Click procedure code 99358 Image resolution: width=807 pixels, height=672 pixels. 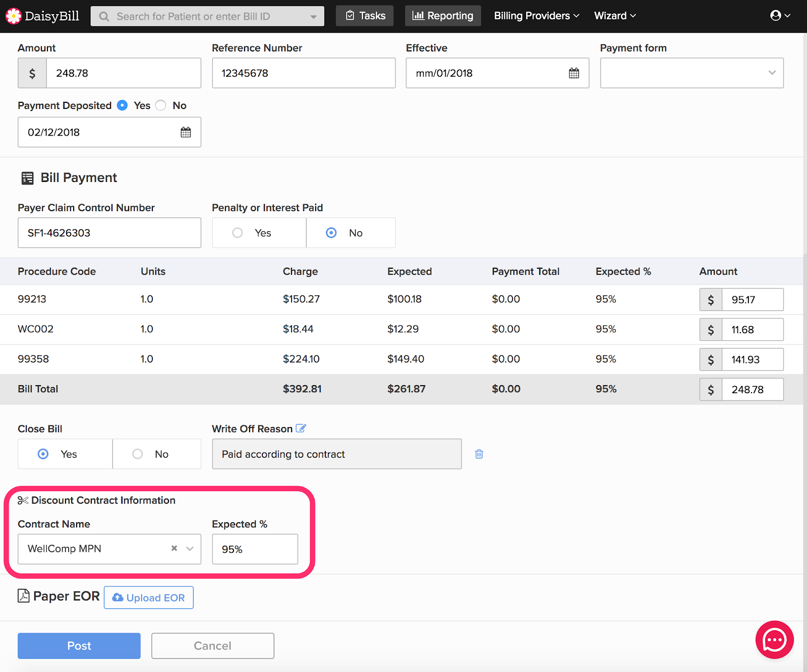[x=33, y=359]
